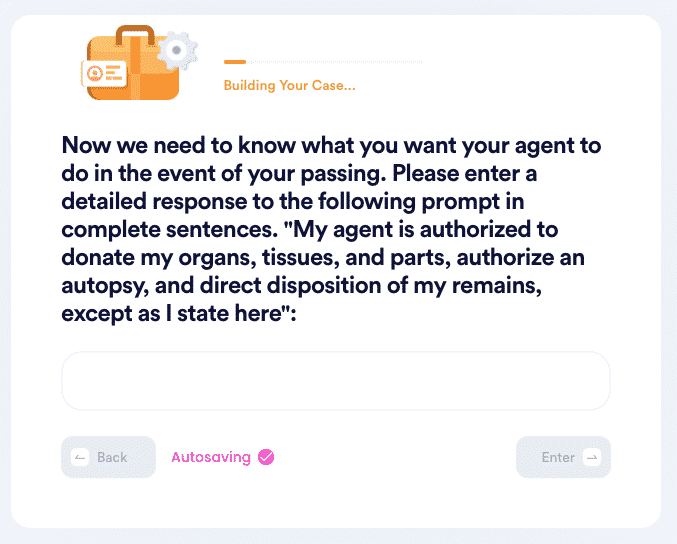
Task: Click the ID card badge on briefcase
Action: 104,73
